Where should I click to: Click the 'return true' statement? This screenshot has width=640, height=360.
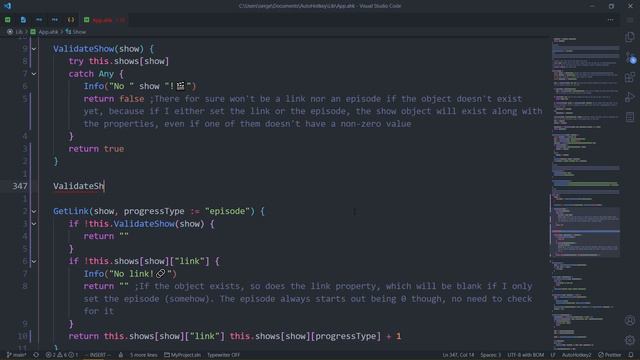(x=96, y=149)
